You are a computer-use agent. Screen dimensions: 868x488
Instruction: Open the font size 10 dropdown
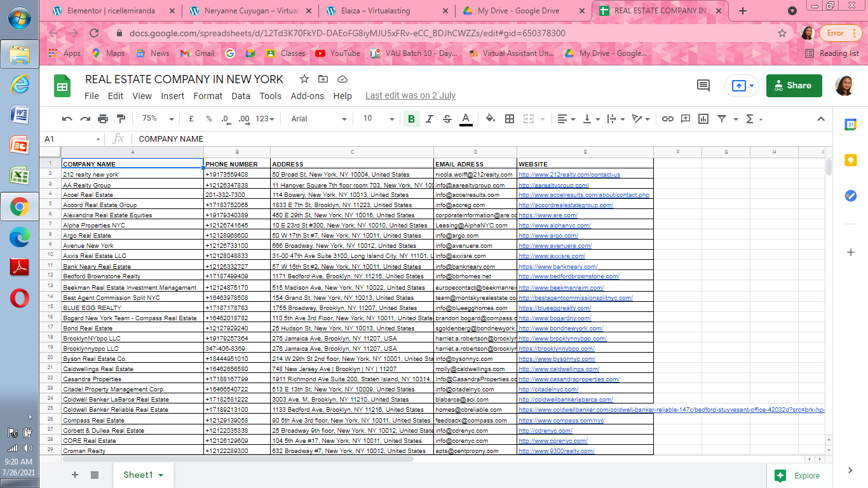pyautogui.click(x=379, y=119)
